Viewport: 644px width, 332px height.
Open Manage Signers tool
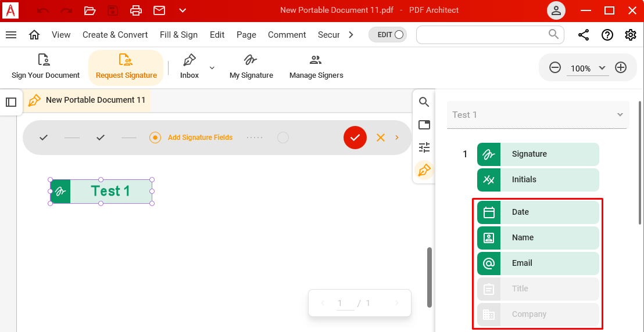click(x=316, y=67)
